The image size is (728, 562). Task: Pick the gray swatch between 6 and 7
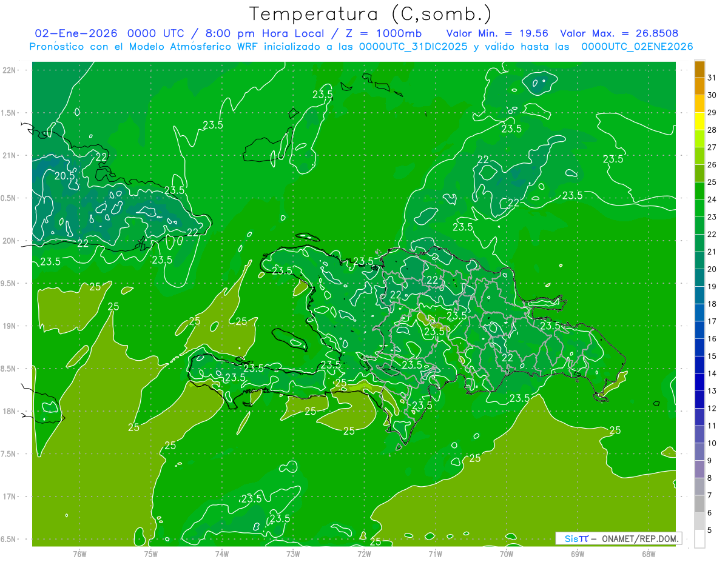(699, 503)
